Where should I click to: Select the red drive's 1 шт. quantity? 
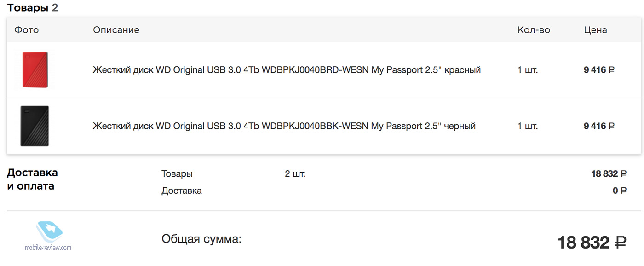(x=528, y=70)
